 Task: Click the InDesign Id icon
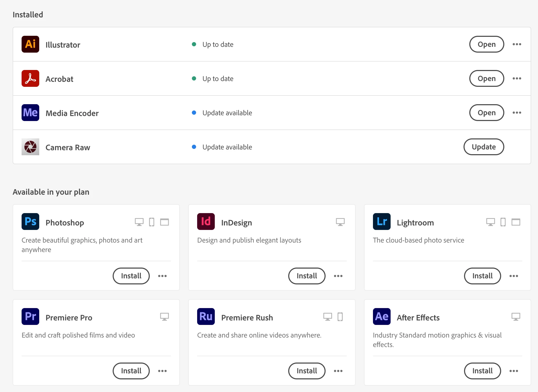[206, 222]
